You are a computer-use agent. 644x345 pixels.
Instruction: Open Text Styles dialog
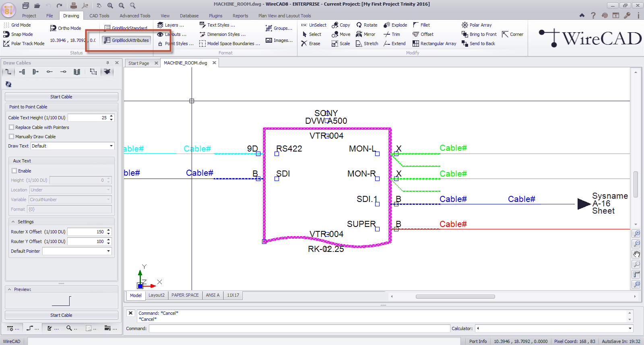point(217,25)
